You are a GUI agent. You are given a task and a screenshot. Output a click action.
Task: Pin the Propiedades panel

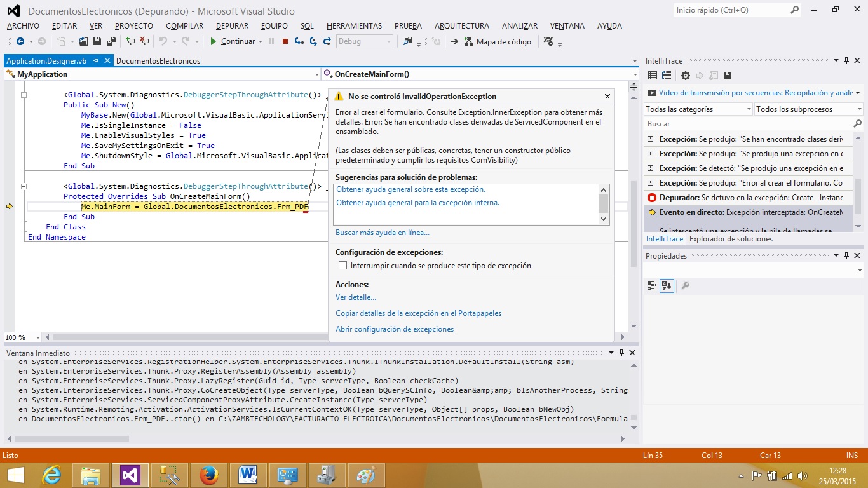(x=846, y=255)
